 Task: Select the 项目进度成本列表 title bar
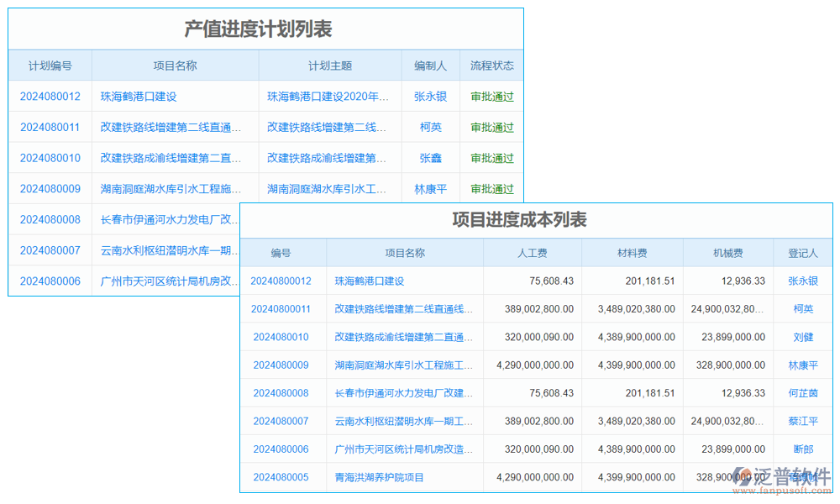click(x=521, y=219)
